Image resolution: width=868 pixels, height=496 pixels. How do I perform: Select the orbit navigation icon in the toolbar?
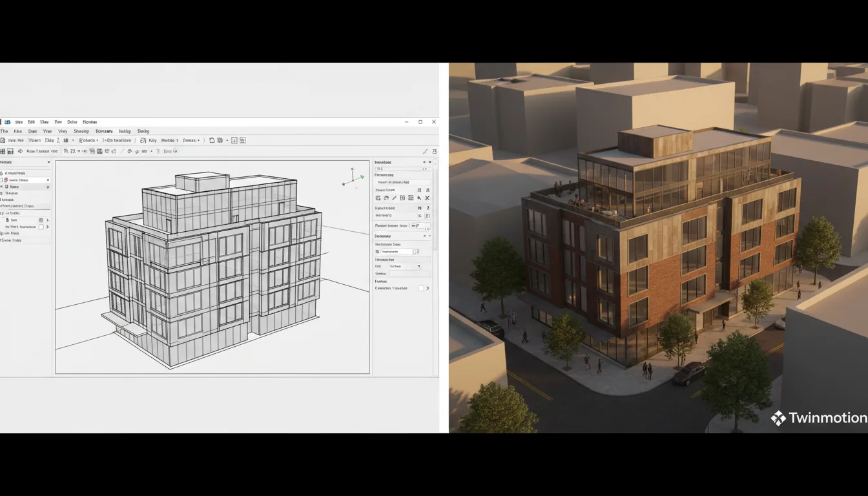129,150
